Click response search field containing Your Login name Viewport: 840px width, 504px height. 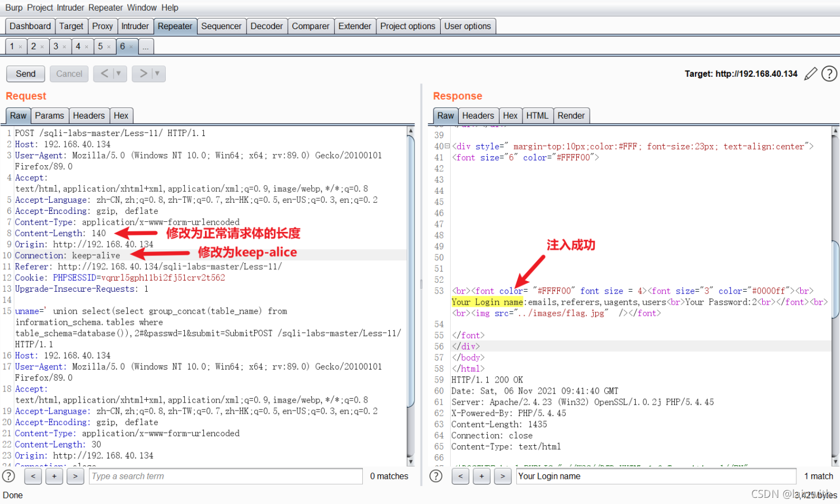[656, 476]
